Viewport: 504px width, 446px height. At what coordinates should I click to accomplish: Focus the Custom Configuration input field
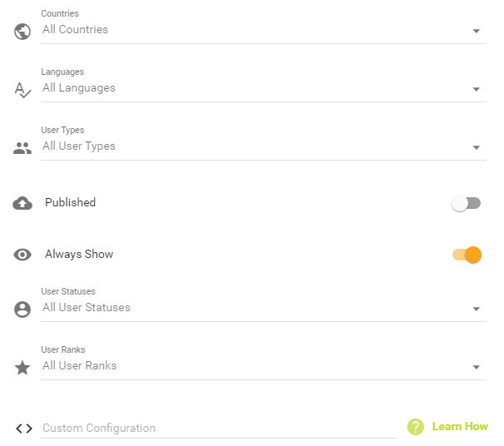click(x=219, y=429)
